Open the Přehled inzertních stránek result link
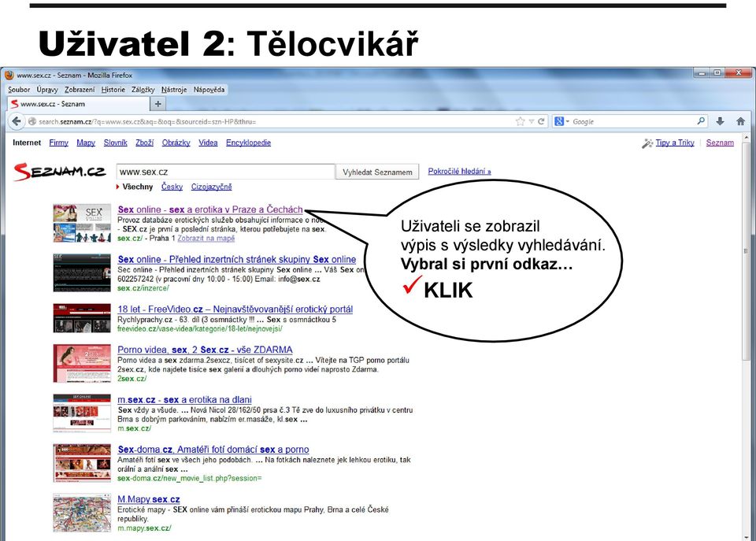The height and width of the screenshot is (541, 756). [237, 259]
